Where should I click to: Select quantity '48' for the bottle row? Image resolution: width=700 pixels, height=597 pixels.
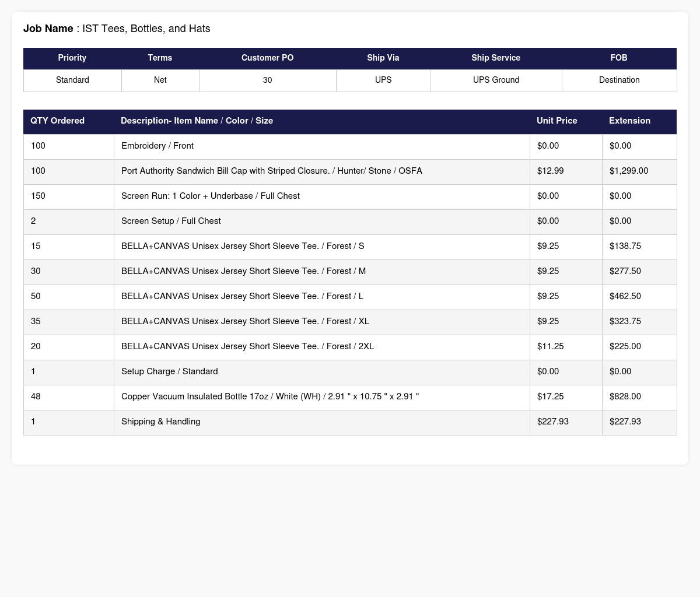click(x=36, y=396)
